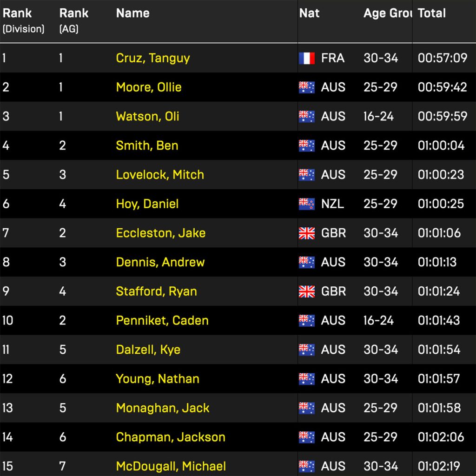The image size is (476, 476).
Task: Click the Australian flag in Michael McDougall's row
Action: pyautogui.click(x=307, y=466)
